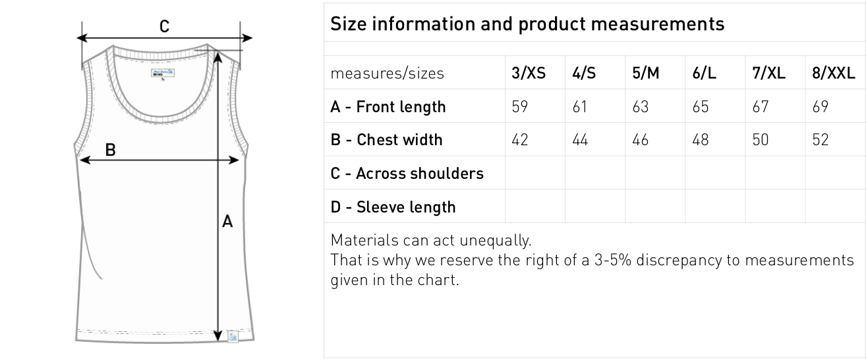The width and height of the screenshot is (868, 361).
Task: Select the 4/S size column header
Action: click(x=584, y=73)
